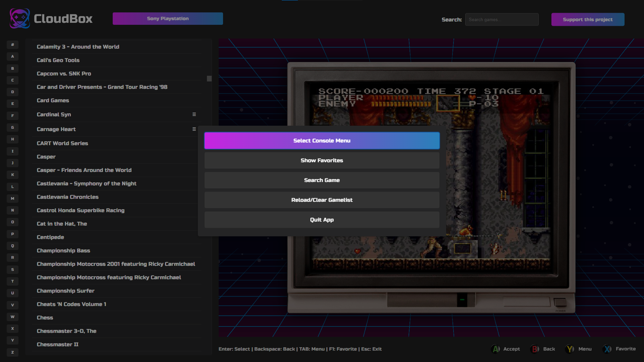The image size is (644, 362).
Task: Select Castrol Honda Superbike Racing
Action: tap(116, 210)
